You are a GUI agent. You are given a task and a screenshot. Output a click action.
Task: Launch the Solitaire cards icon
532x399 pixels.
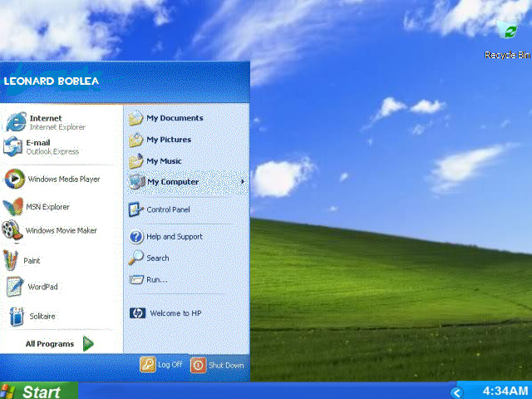point(17,316)
